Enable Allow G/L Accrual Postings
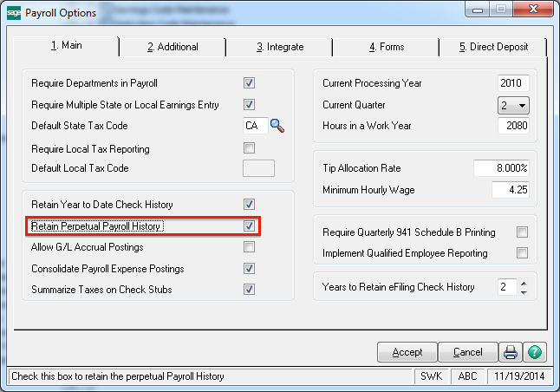The image size is (560, 392). pos(250,247)
